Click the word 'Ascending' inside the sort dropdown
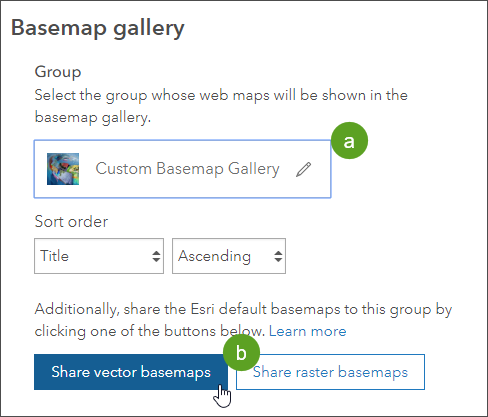 pyautogui.click(x=214, y=256)
